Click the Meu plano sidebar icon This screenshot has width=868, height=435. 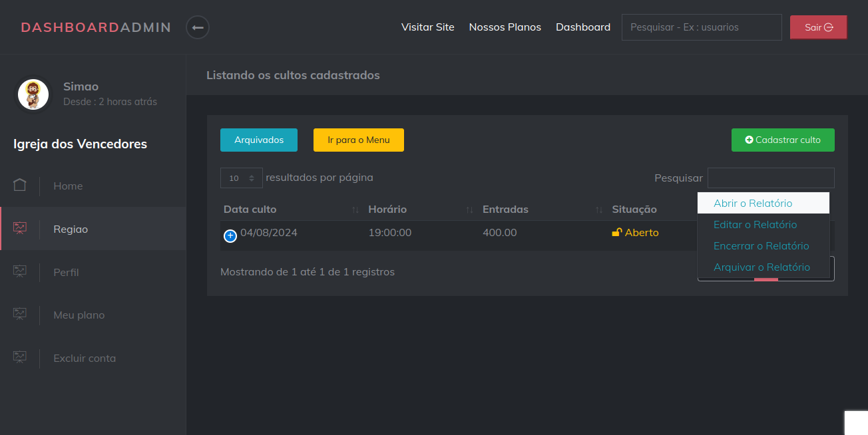coord(20,315)
